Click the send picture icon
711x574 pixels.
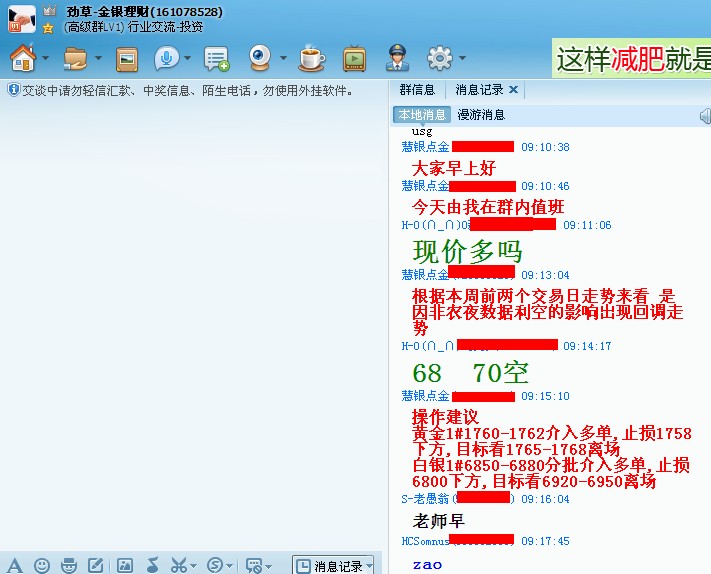(125, 565)
